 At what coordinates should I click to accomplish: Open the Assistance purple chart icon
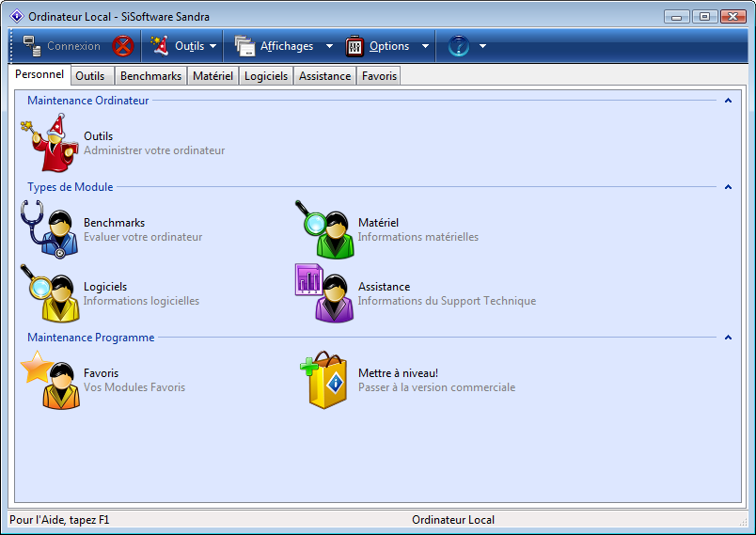tap(324, 293)
